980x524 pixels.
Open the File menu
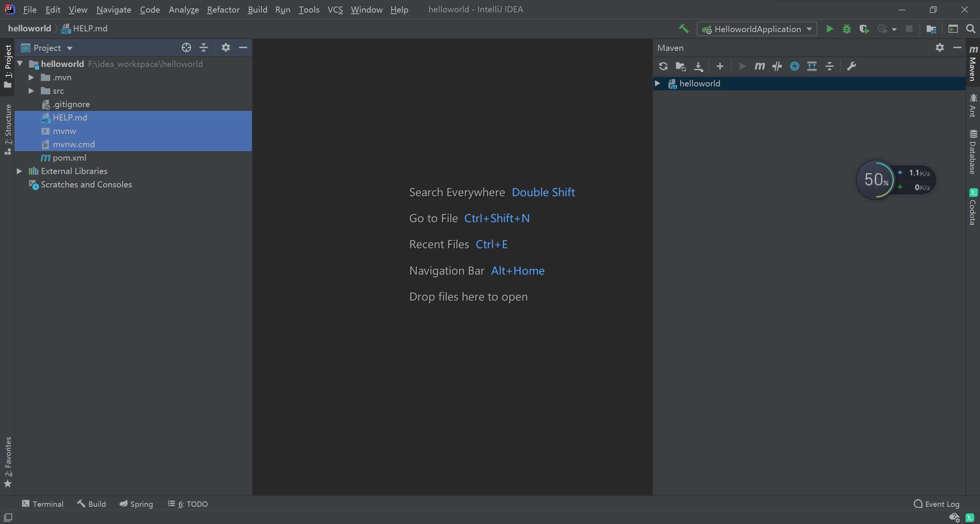click(29, 10)
